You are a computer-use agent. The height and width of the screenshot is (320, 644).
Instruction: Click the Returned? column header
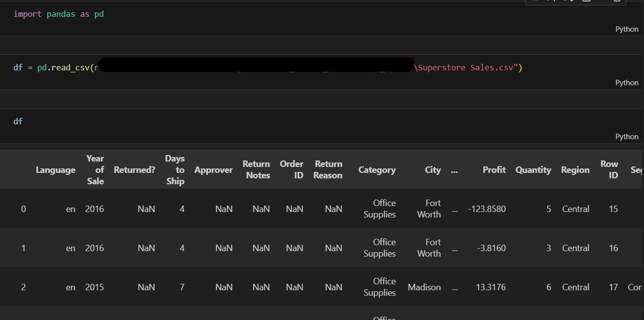[134, 170]
